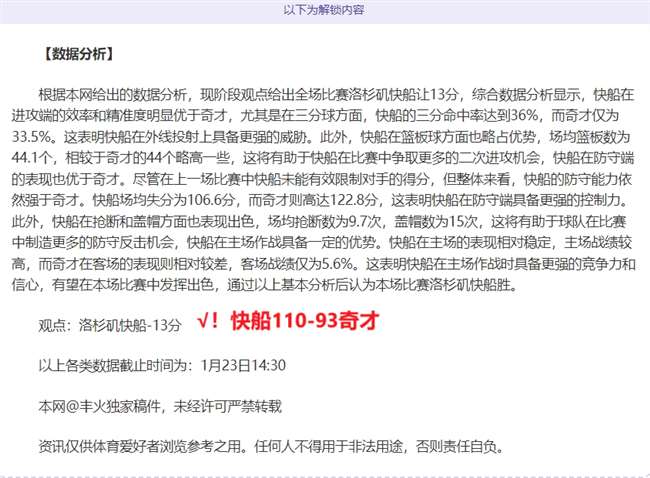650x478 pixels.
Task: Click the line beginning 44.1个,相较于奇才
Action: pyautogui.click(x=323, y=158)
